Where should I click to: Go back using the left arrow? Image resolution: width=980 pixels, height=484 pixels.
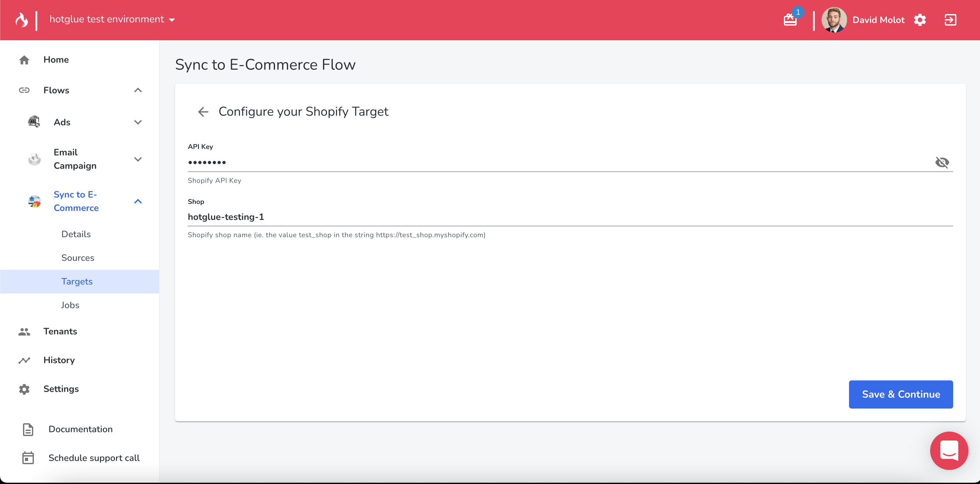(x=203, y=112)
